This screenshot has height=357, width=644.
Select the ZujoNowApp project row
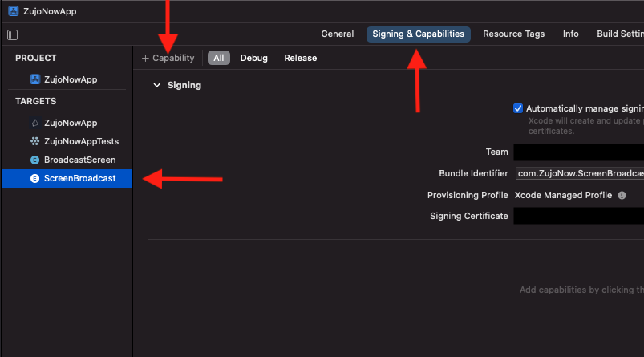point(67,79)
